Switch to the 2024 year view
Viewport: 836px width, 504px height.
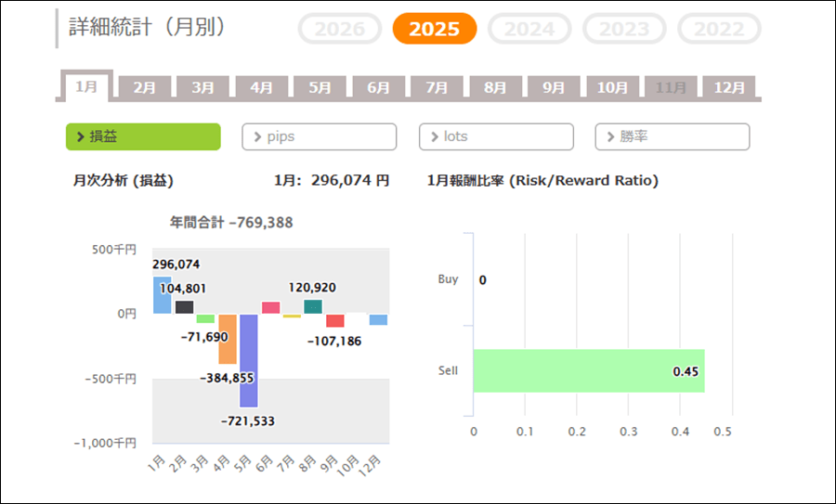pyautogui.click(x=529, y=29)
